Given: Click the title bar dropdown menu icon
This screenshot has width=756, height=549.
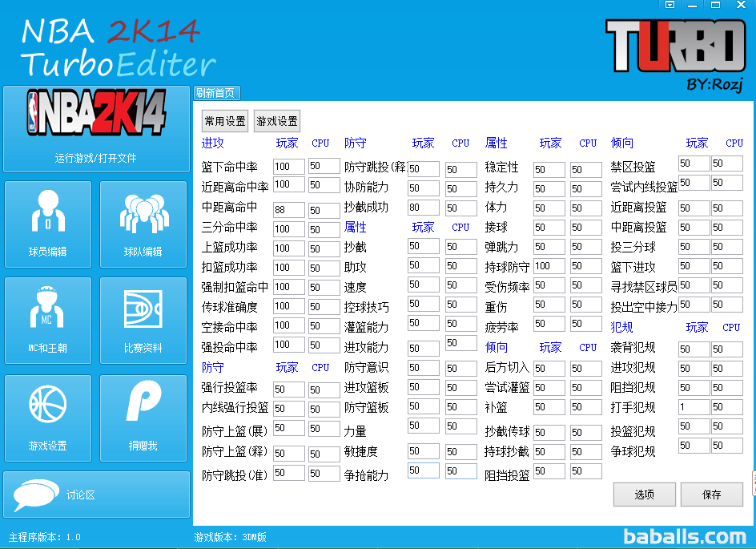Looking at the screenshot, I should click(670, 5).
